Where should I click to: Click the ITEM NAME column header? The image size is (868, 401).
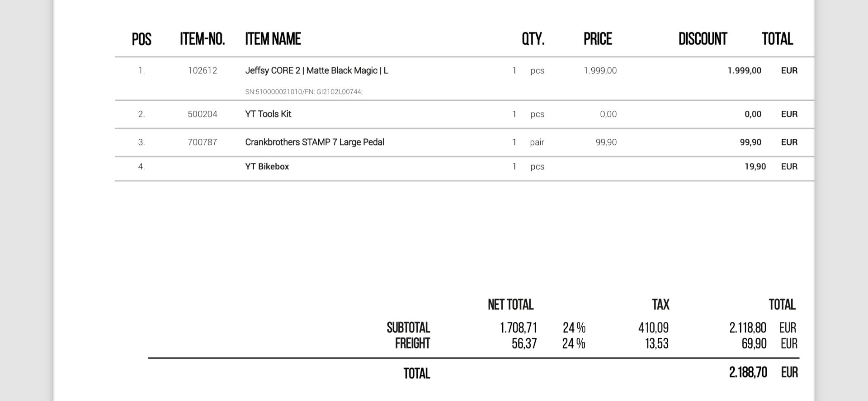(273, 39)
